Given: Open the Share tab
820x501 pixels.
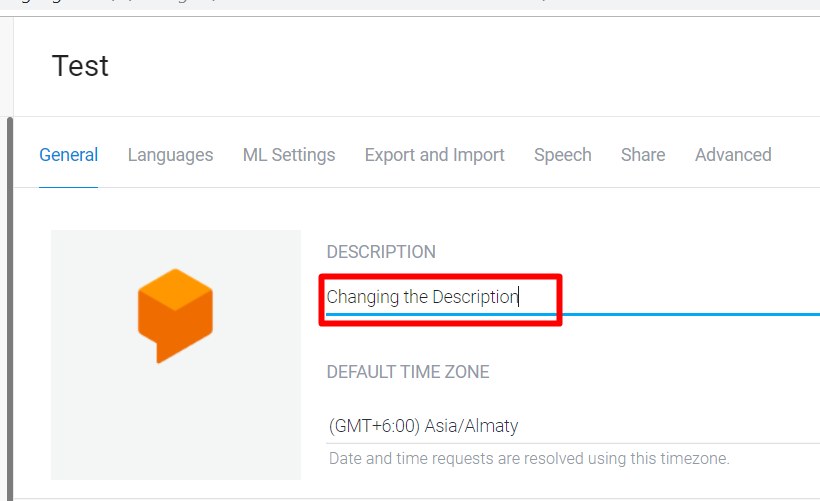Looking at the screenshot, I should click(x=643, y=155).
